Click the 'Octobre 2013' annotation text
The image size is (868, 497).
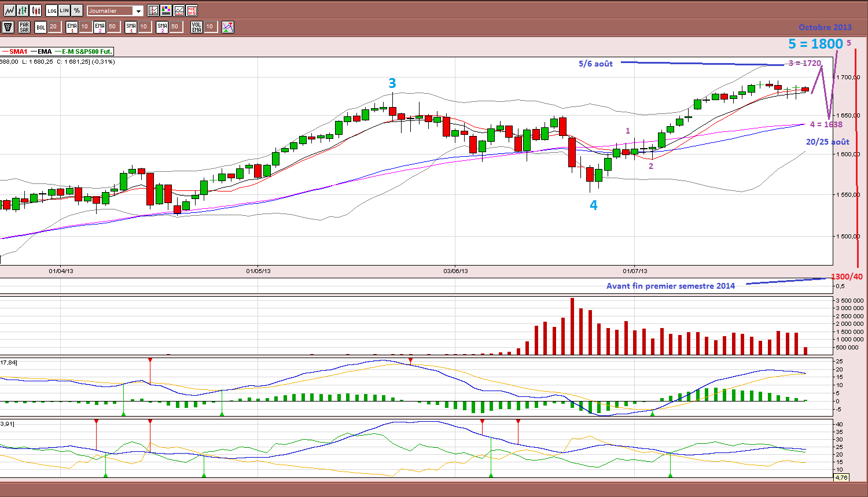click(825, 27)
